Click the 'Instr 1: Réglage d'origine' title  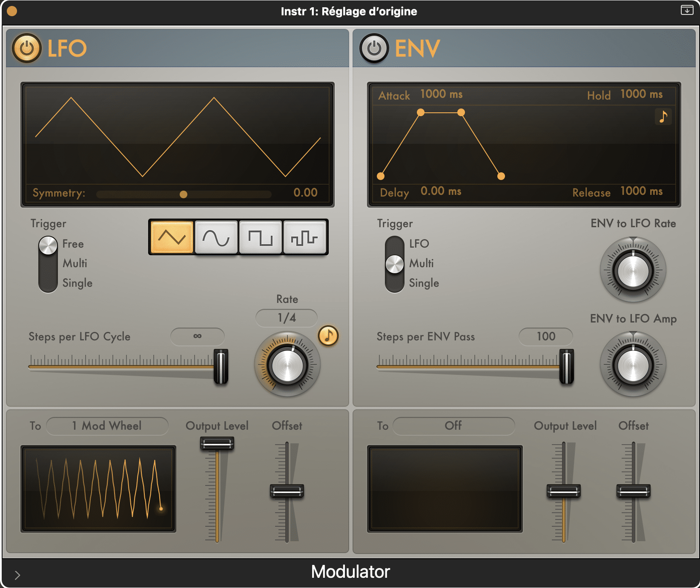[349, 11]
